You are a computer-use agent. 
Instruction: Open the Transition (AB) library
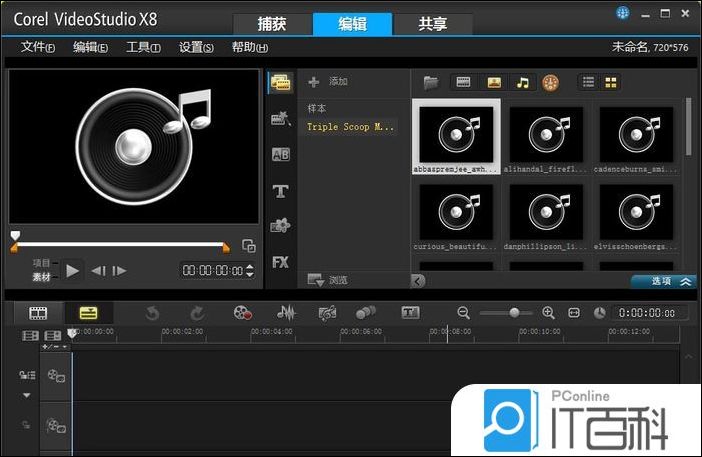click(x=281, y=155)
